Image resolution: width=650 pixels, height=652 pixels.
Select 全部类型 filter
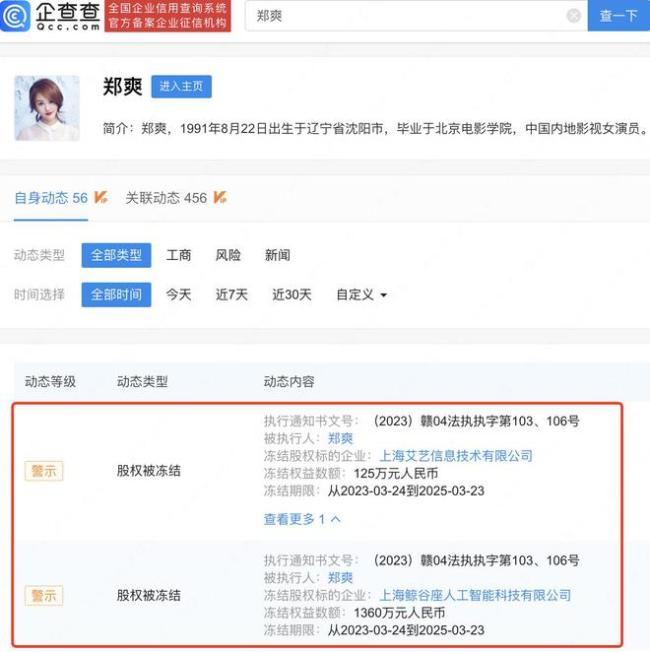(116, 255)
